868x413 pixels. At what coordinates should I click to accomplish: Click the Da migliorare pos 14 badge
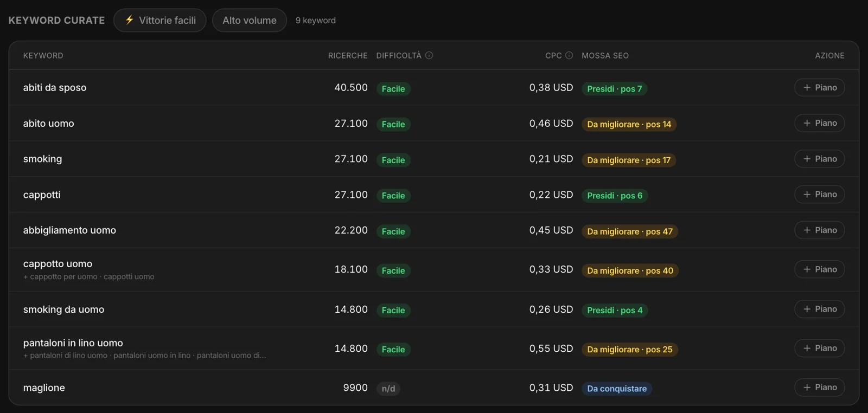(x=629, y=124)
